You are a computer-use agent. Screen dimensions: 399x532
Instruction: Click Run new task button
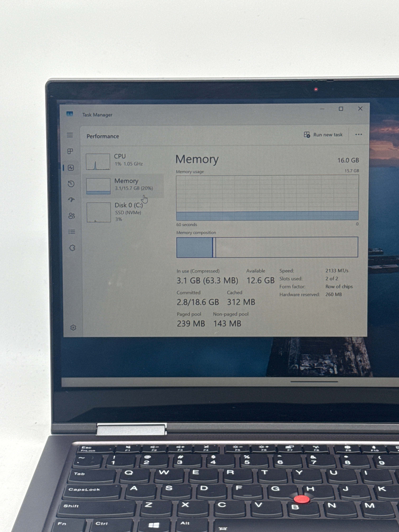[x=323, y=135]
